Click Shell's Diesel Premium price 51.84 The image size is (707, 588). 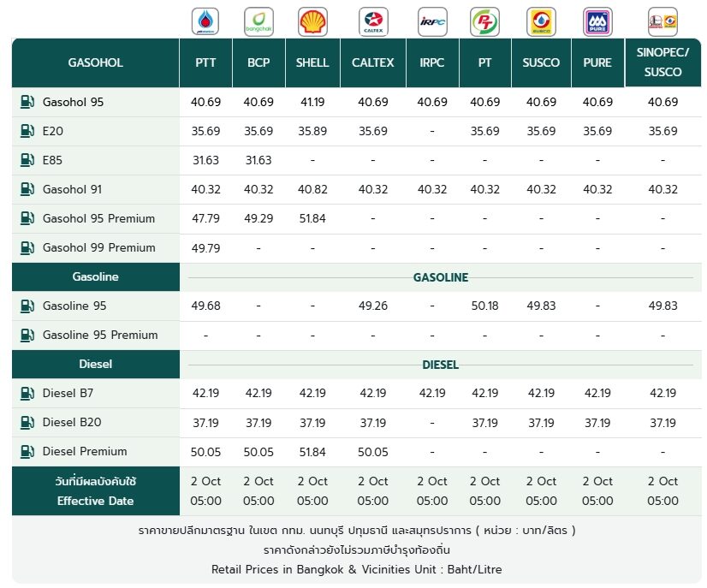pyautogui.click(x=312, y=452)
